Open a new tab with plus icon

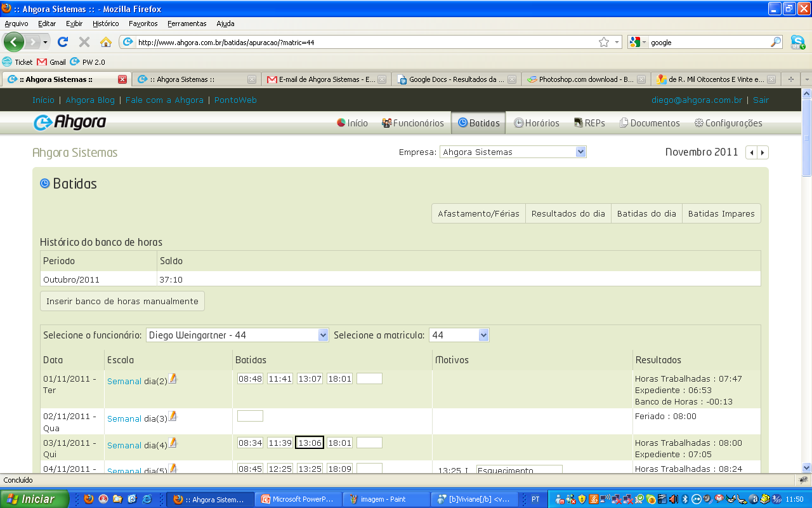click(x=790, y=79)
